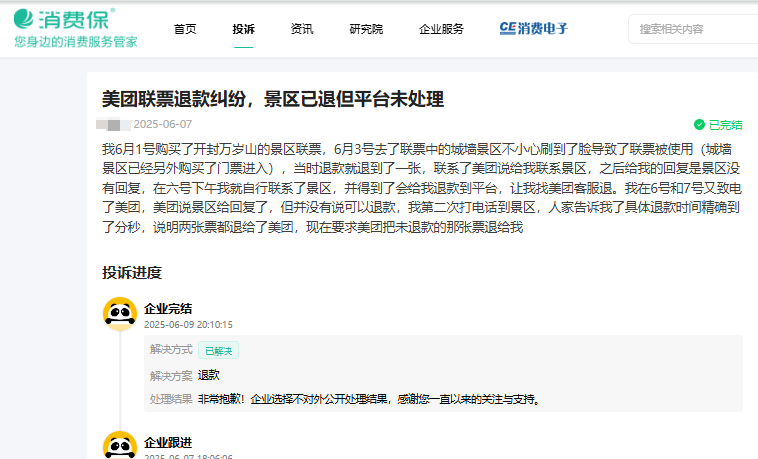Click the complaint description paragraph
This screenshot has width=758, height=459.
click(x=421, y=188)
